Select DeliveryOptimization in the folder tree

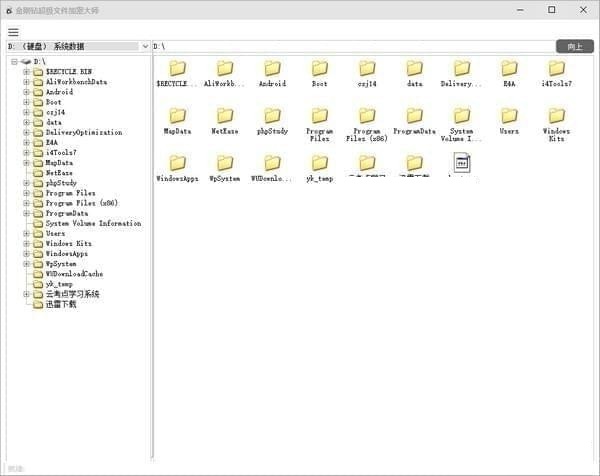[83, 132]
